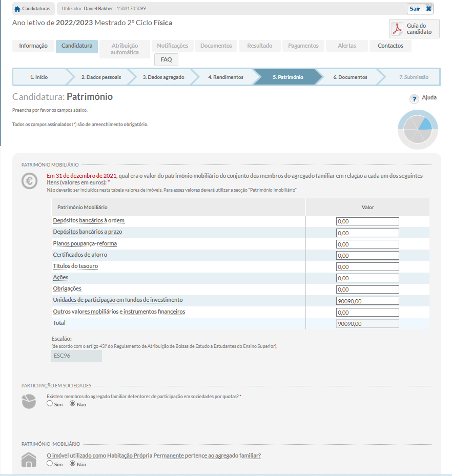Go to step 1. Início

pyautogui.click(x=39, y=77)
